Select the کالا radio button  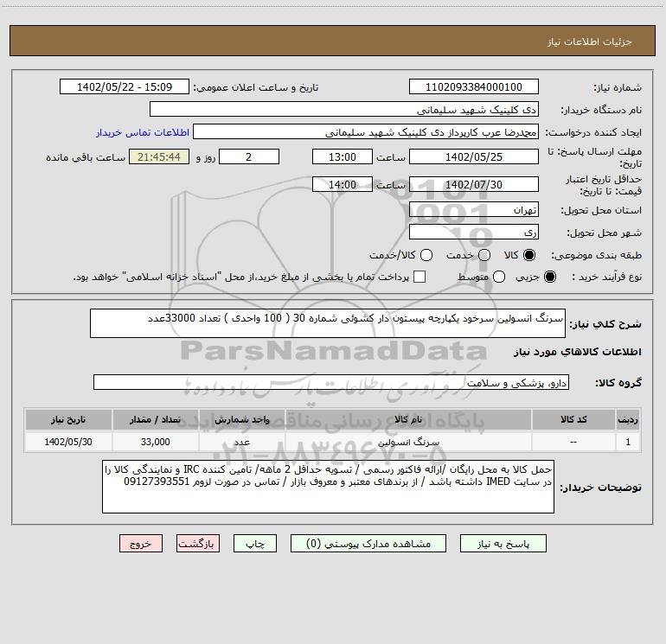[528, 255]
